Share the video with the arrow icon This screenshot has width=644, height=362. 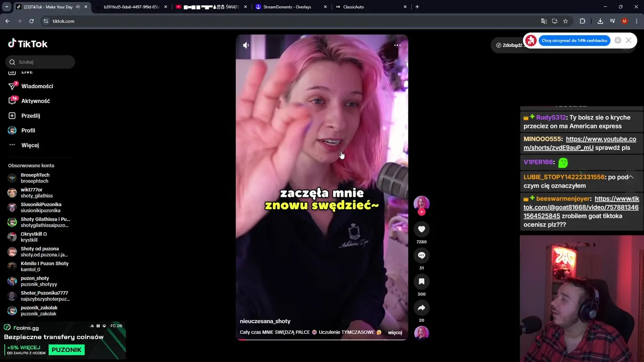pyautogui.click(x=422, y=308)
